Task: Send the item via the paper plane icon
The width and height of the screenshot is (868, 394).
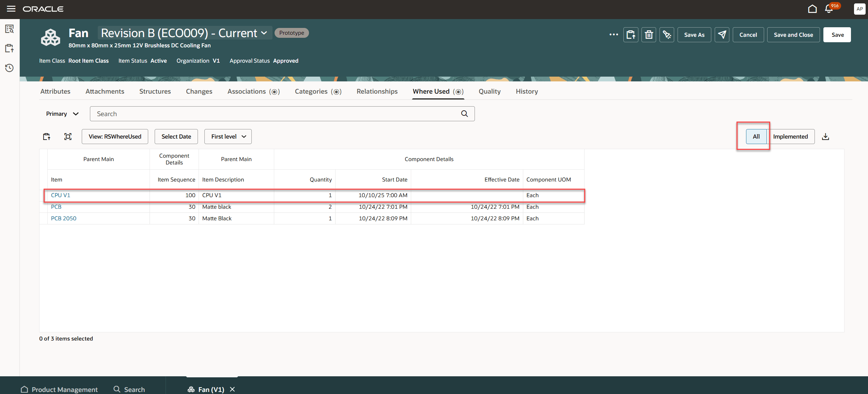Action: [x=722, y=34]
